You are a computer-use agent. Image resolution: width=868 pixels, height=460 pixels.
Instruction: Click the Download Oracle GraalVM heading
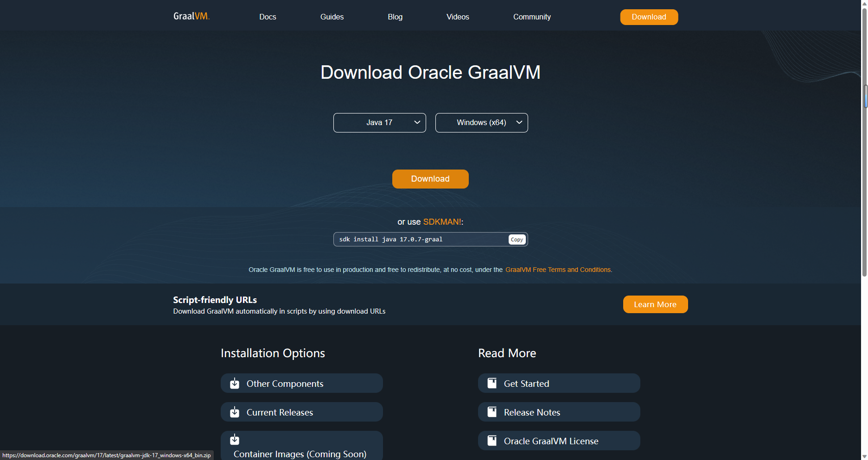click(x=430, y=72)
